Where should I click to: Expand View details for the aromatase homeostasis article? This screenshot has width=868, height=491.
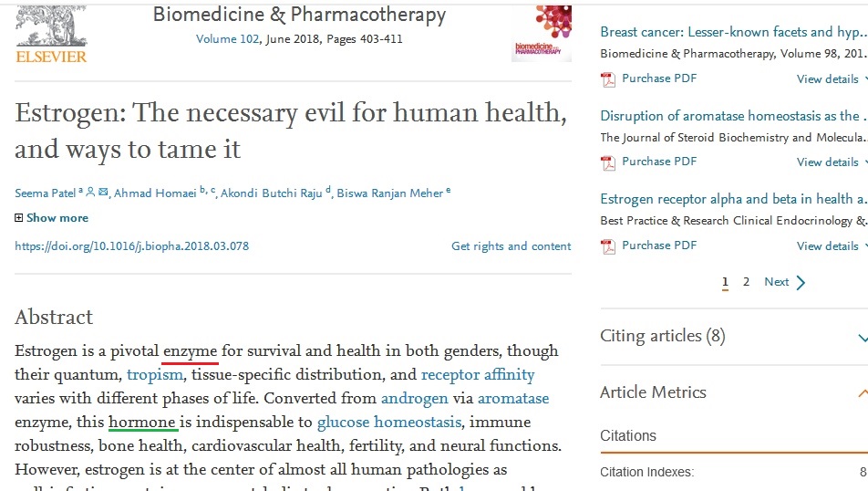pos(831,162)
